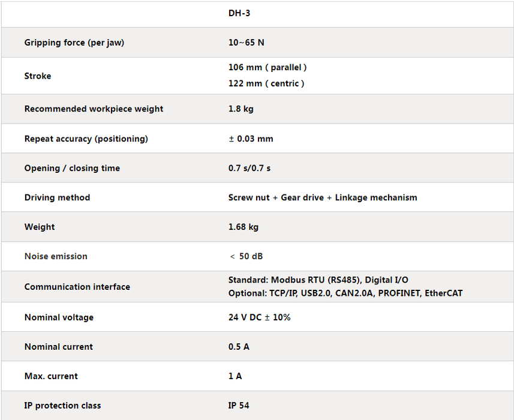Click the Stroke row label
Image resolution: width=514 pixels, height=420 pixels.
pyautogui.click(x=38, y=76)
